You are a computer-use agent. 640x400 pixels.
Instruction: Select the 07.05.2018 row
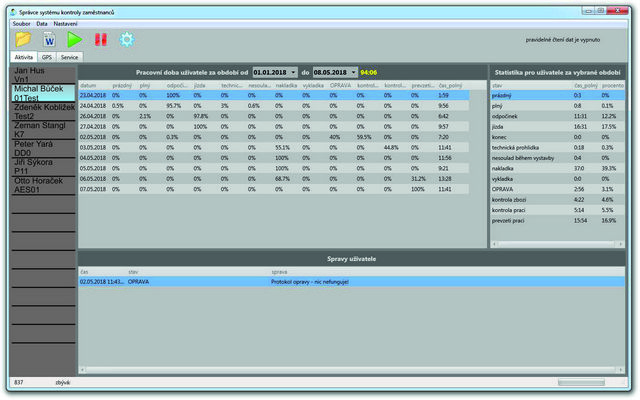click(273, 189)
